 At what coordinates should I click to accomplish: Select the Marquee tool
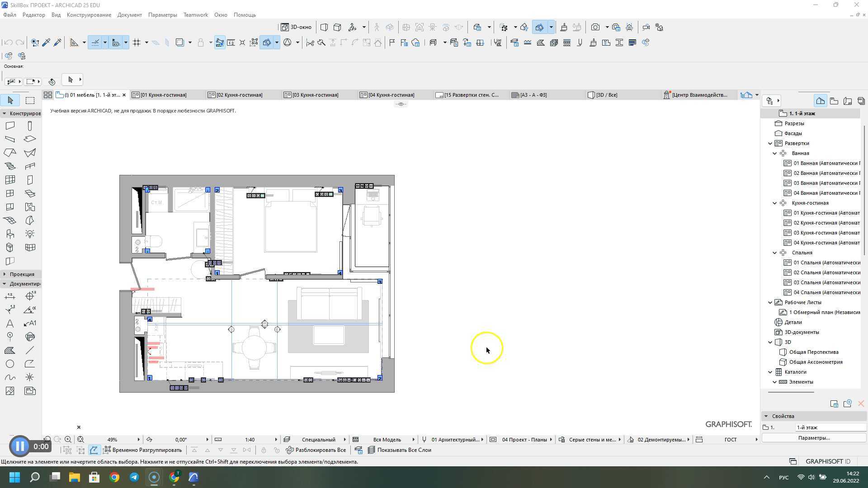coord(30,100)
